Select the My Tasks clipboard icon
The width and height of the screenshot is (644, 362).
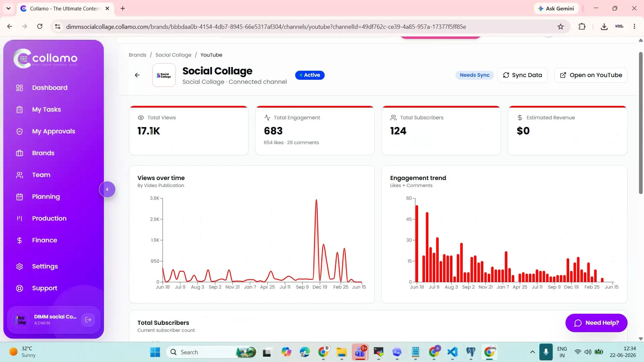tap(19, 110)
